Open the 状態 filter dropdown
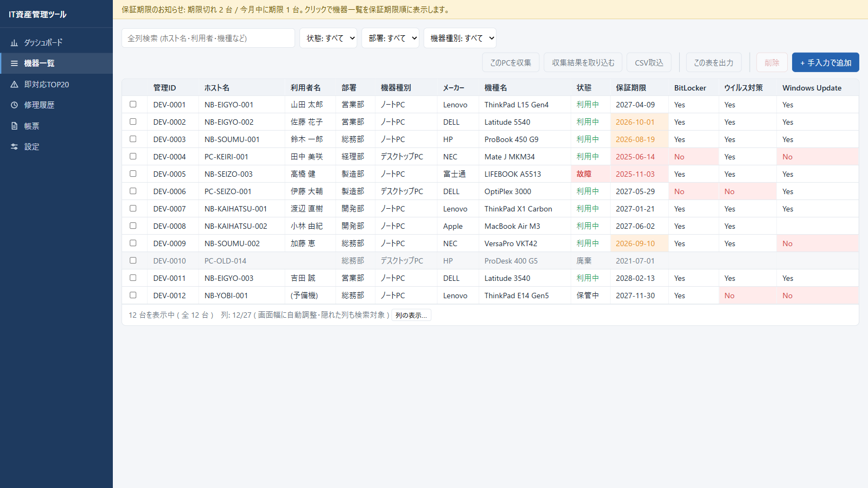Screen dimensions: 868x488 [x=328, y=38]
